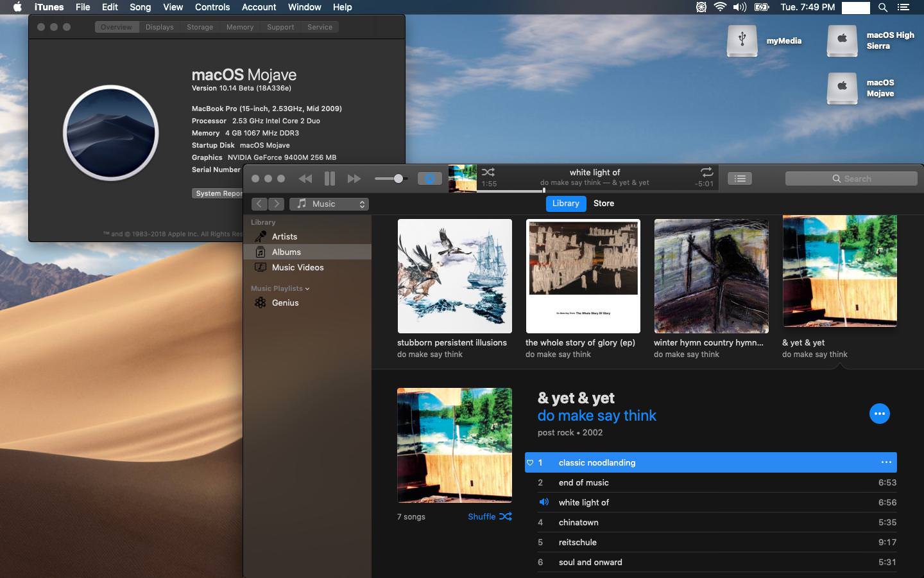The image size is (924, 578).
Task: Pause the playing song
Action: [x=330, y=179]
